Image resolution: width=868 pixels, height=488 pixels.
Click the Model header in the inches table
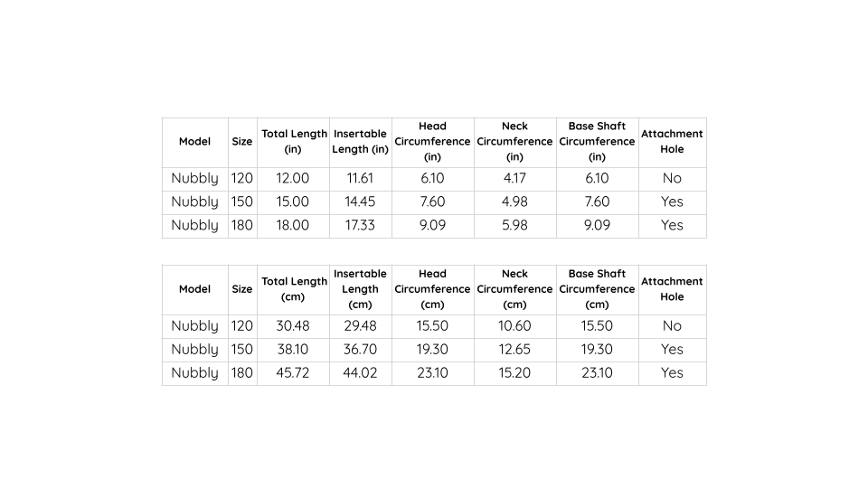click(194, 142)
